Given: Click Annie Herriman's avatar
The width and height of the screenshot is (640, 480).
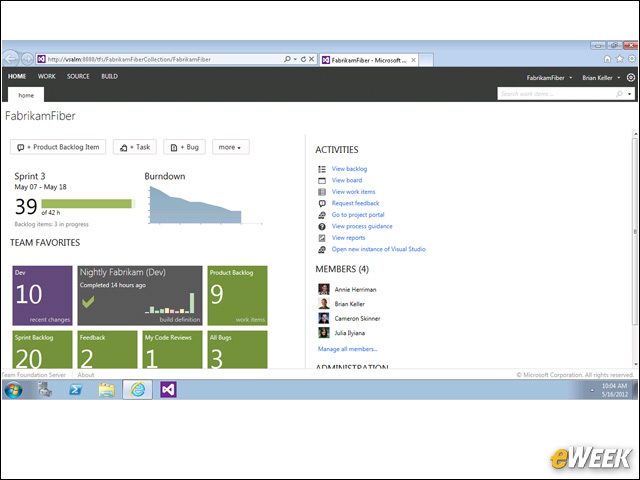Looking at the screenshot, I should (x=324, y=289).
